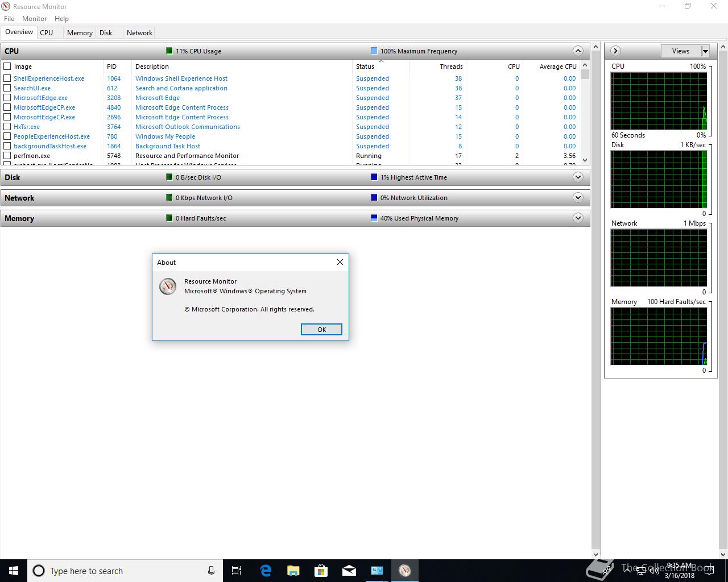Viewport: 728px width, 582px height.
Task: Open Microsoft Store from the taskbar
Action: click(x=321, y=571)
